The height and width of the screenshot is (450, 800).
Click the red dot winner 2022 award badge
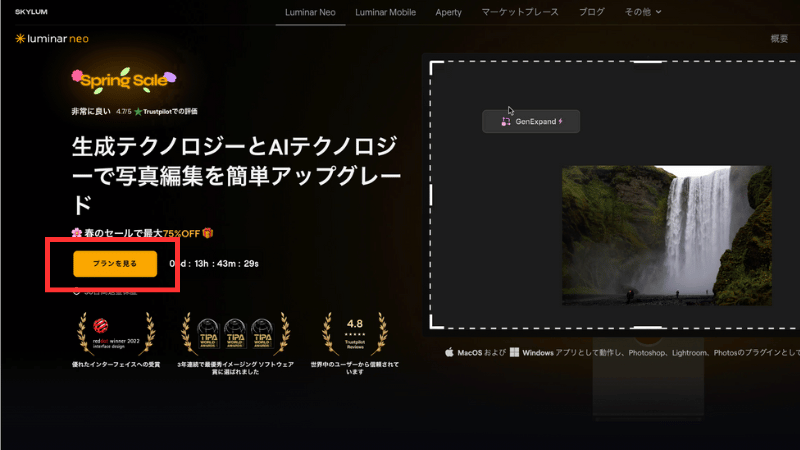[x=116, y=334]
